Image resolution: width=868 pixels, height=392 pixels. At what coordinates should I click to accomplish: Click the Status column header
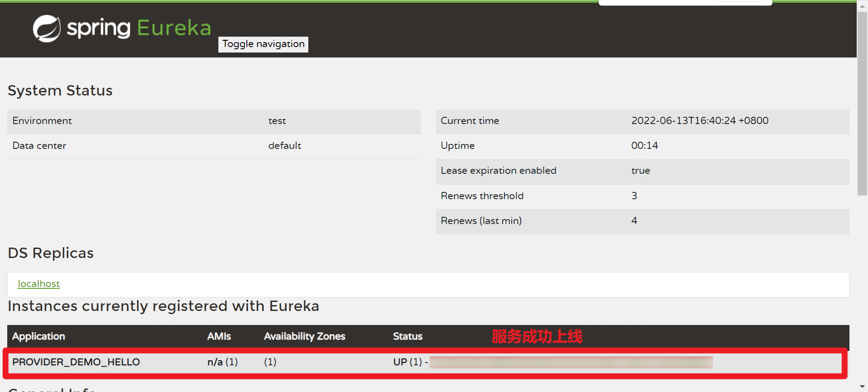(408, 336)
